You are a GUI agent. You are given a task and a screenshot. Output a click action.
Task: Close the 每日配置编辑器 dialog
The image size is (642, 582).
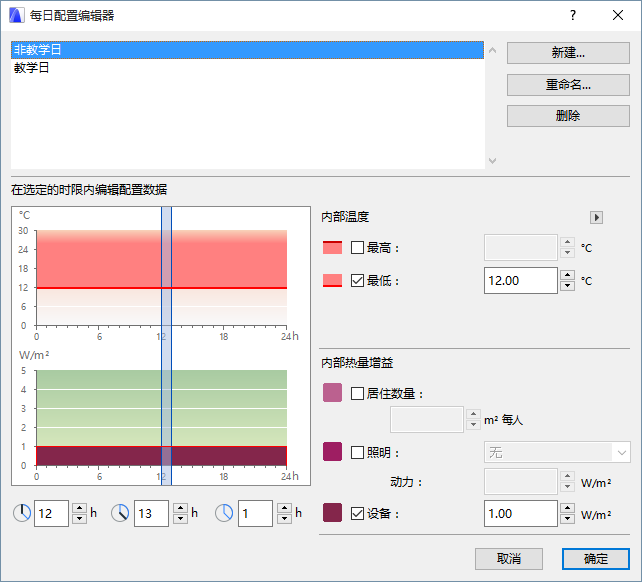(x=618, y=16)
